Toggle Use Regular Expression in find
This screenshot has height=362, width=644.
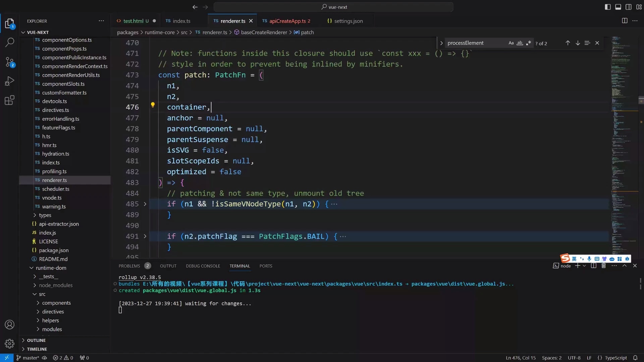point(529,43)
